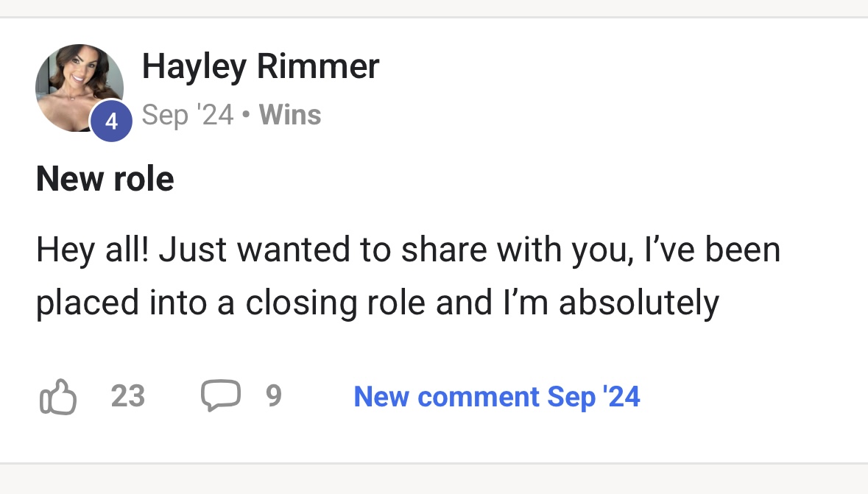Viewport: 868px width, 494px height.
Task: Click the author name Hayley Rimmer
Action: pos(261,67)
